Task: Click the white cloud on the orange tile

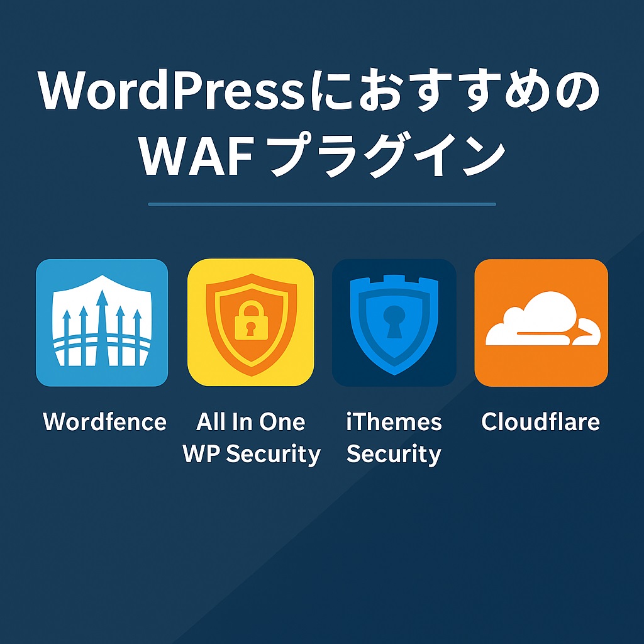Action: 543,319
